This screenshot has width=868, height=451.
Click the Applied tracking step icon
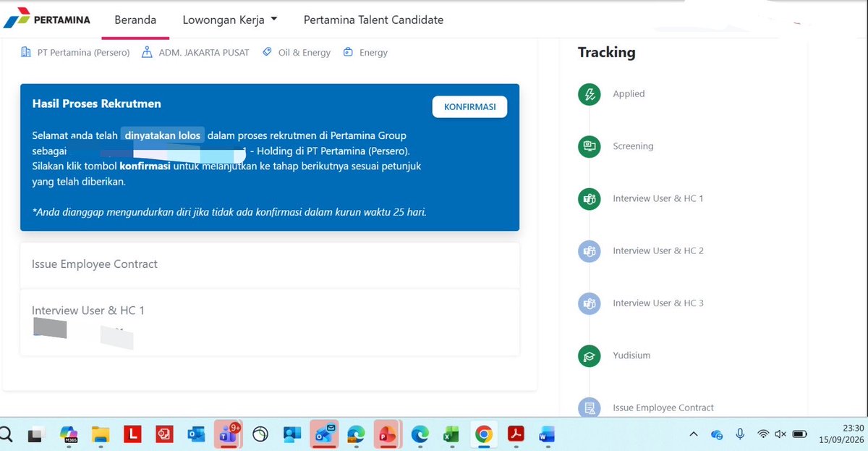[x=590, y=94]
